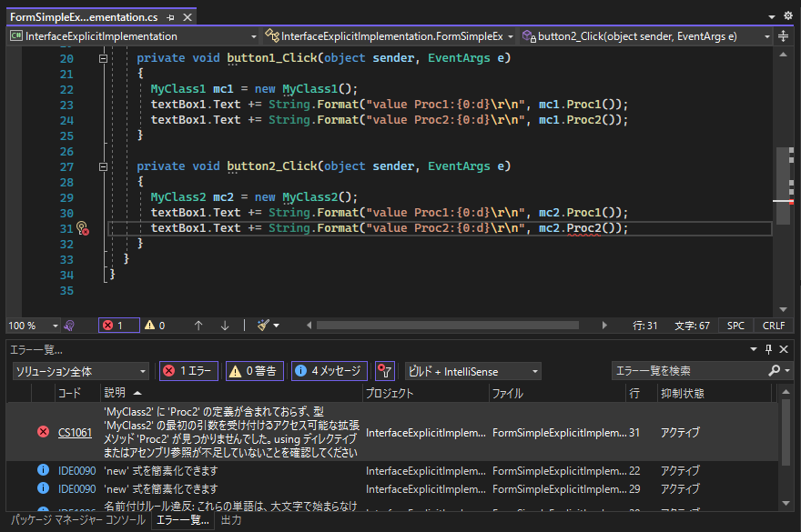Open the code cleanup dropdown arrow
Image resolution: width=801 pixels, height=532 pixels.
click(x=277, y=326)
